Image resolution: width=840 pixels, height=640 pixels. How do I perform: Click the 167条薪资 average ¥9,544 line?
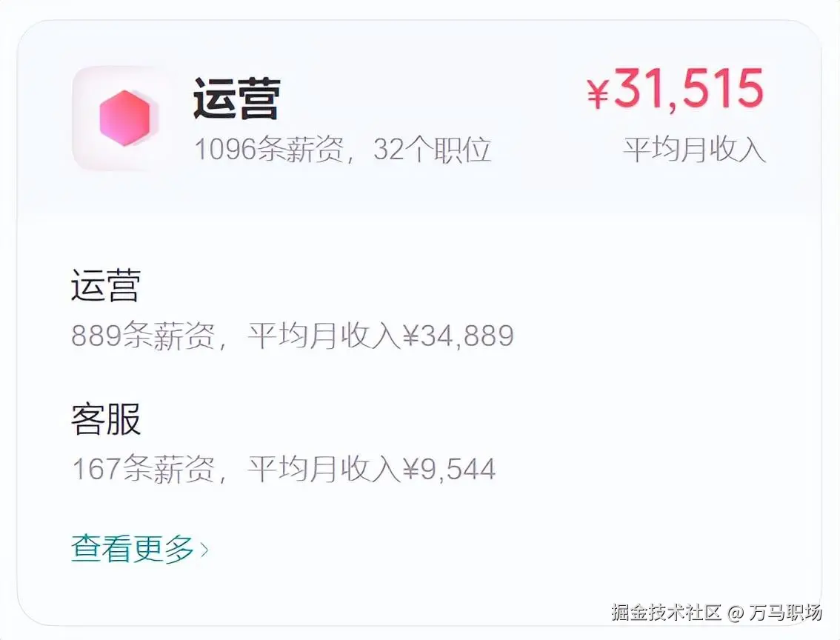coord(283,469)
